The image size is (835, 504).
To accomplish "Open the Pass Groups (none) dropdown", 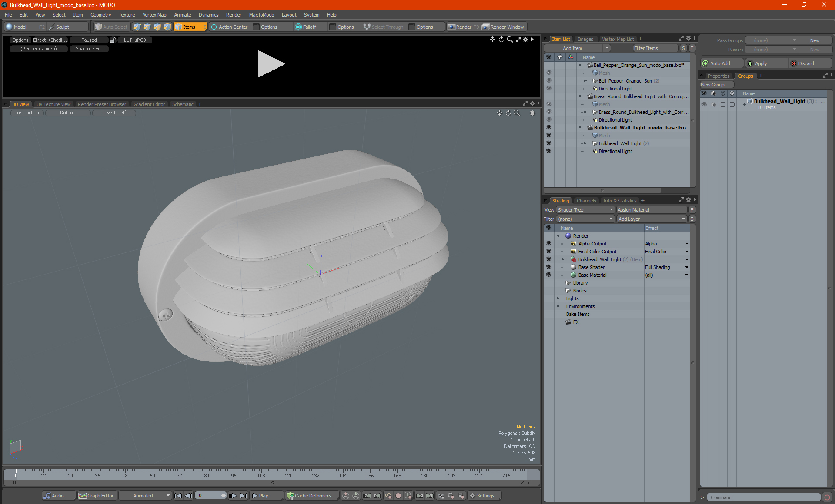I will pos(771,40).
